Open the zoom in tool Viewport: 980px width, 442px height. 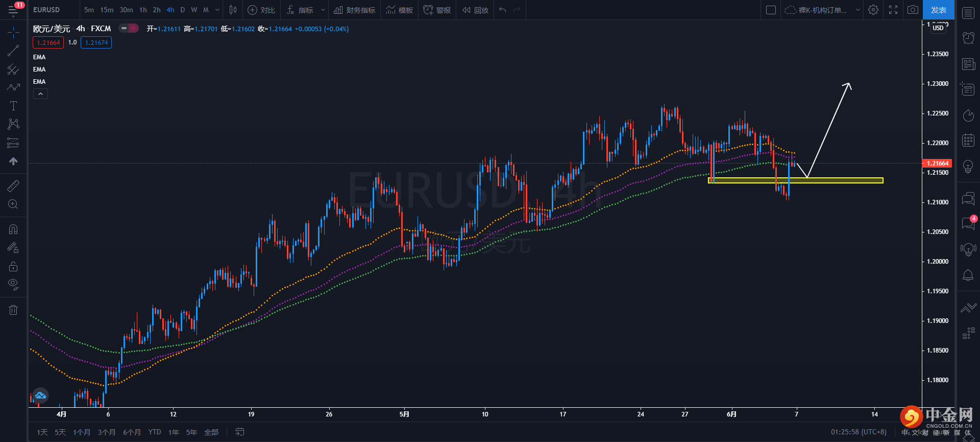(13, 204)
